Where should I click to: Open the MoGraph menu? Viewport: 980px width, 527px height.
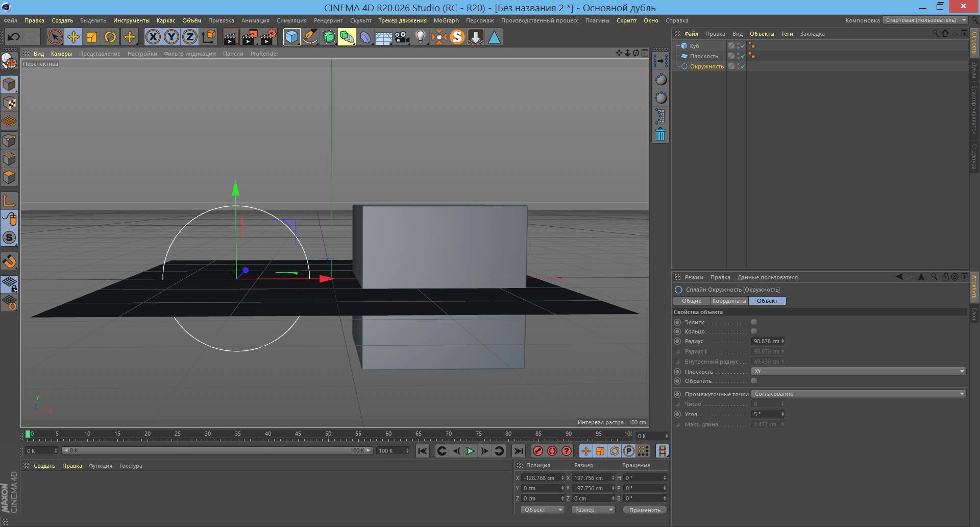[446, 20]
